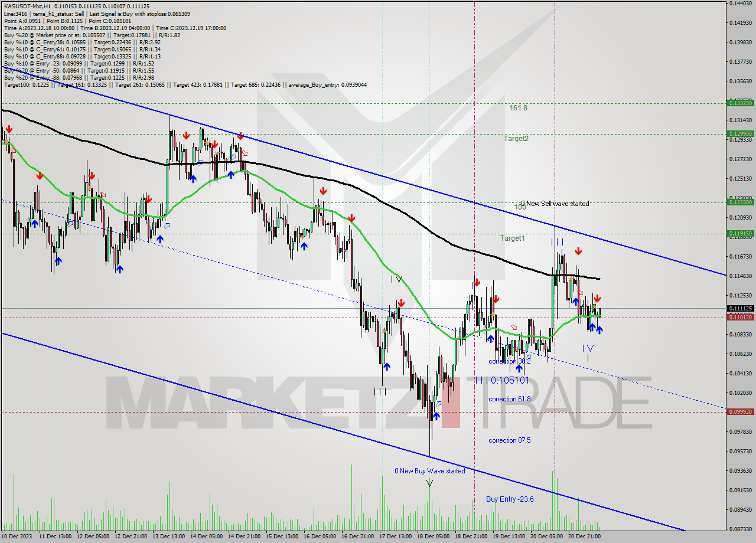Select the 'correction 38.2' label

click(x=509, y=361)
